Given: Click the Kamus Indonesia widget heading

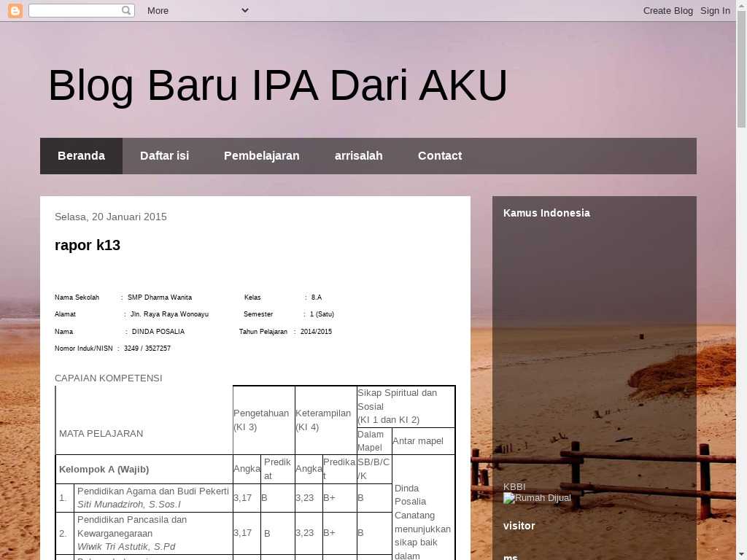Looking at the screenshot, I should coord(546,213).
